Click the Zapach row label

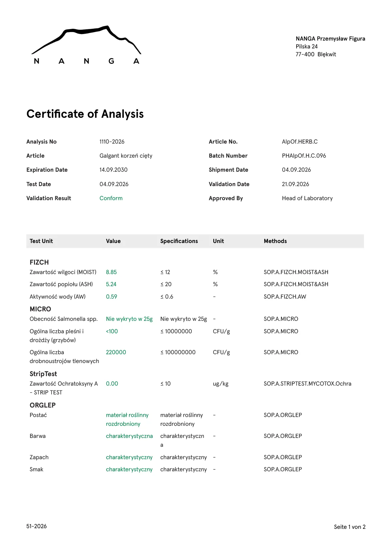coord(39,457)
